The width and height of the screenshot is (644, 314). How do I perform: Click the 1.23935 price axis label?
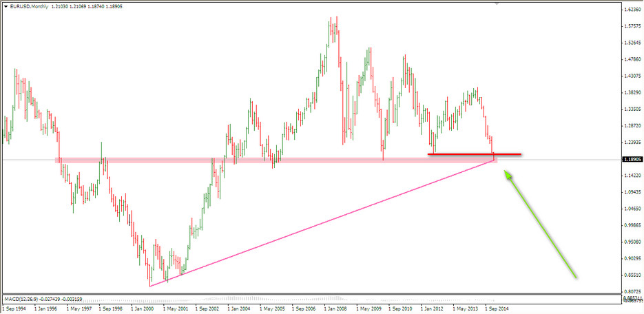point(632,142)
